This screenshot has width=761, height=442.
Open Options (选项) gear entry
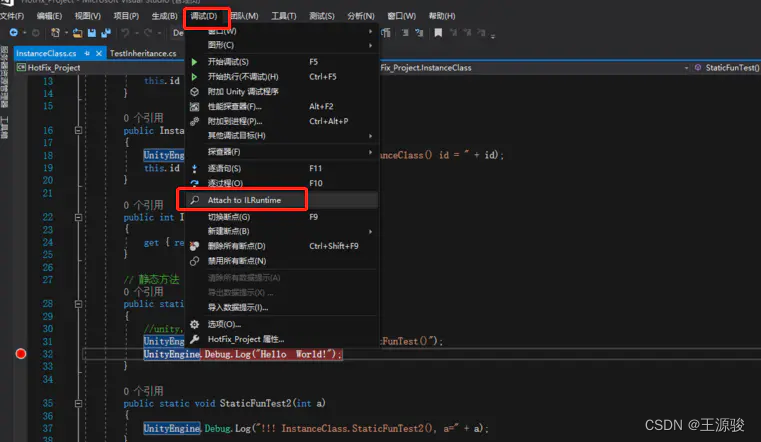[x=224, y=324]
